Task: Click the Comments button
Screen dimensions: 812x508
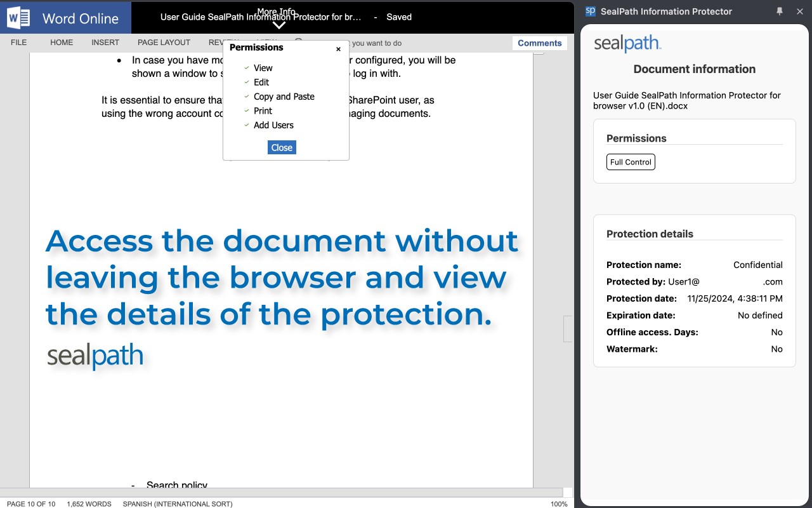Action: 540,43
